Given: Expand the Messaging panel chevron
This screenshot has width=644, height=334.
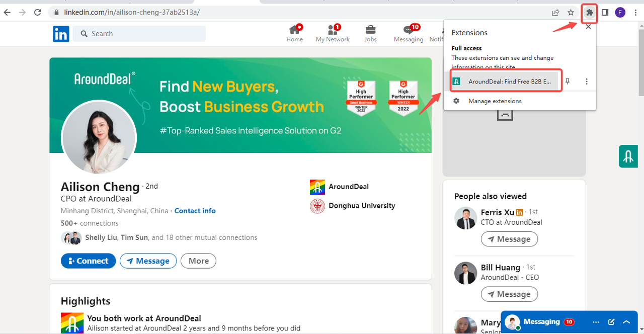Looking at the screenshot, I should (626, 322).
